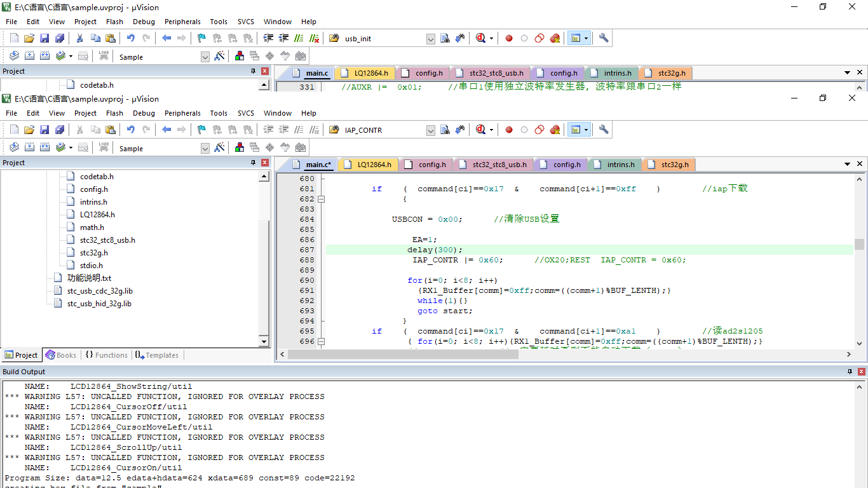
Task: Click project tree scroll-up arrow in front window
Action: (x=264, y=177)
